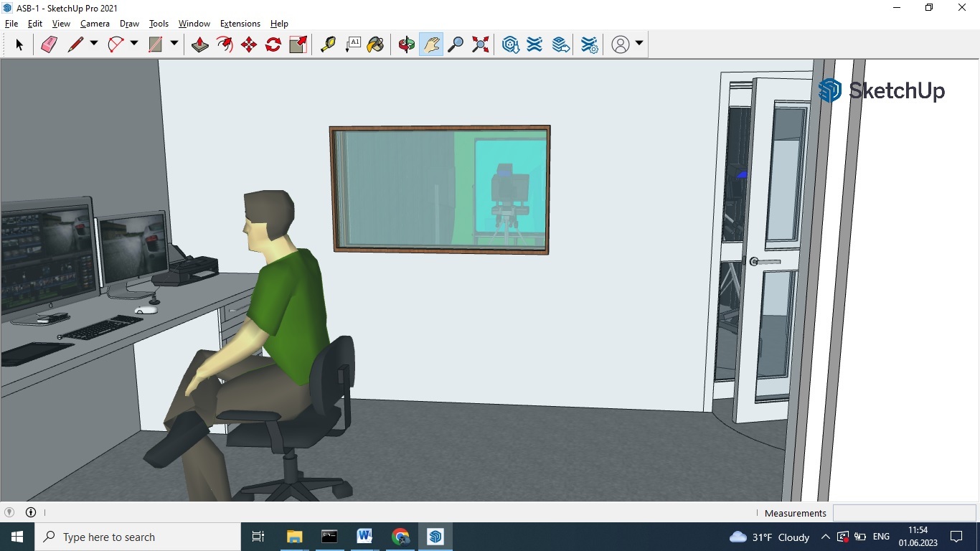
Task: Open Word from the taskbar
Action: click(364, 537)
